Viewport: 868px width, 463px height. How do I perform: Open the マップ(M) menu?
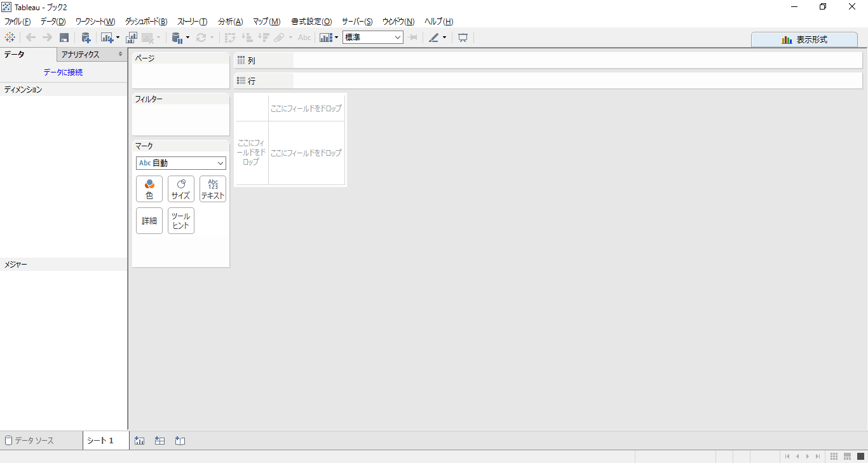pos(267,22)
